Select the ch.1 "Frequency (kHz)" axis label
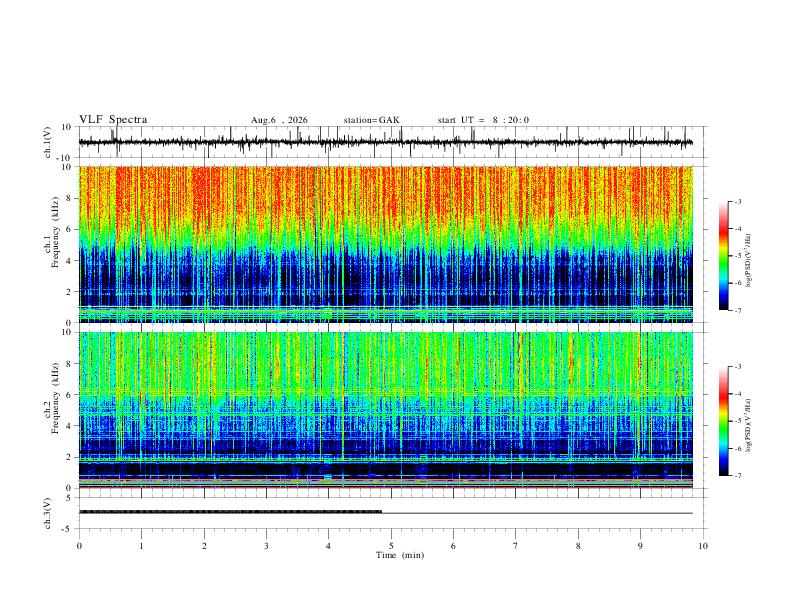This screenshot has width=792, height=612. click(x=56, y=232)
